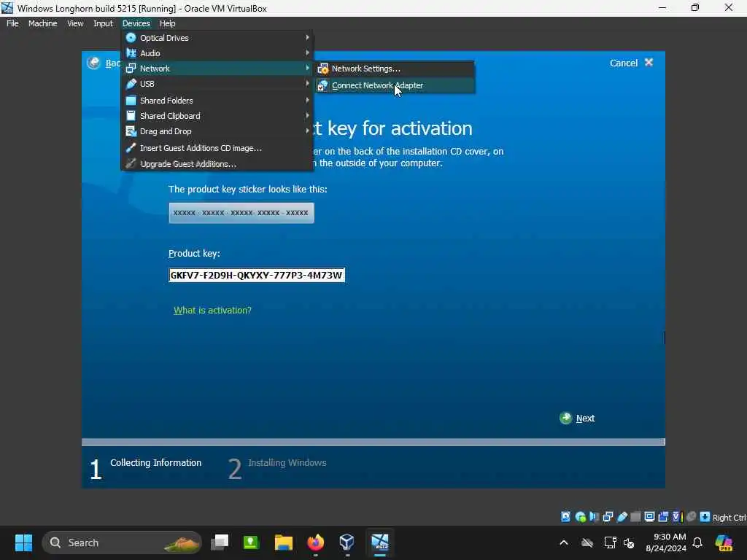The width and height of the screenshot is (747, 560).
Task: Click the VirtualBox Manager cube taskbar icon
Action: click(x=347, y=542)
